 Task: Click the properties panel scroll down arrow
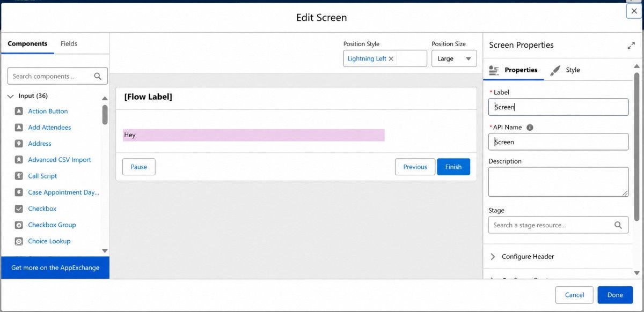(636, 272)
